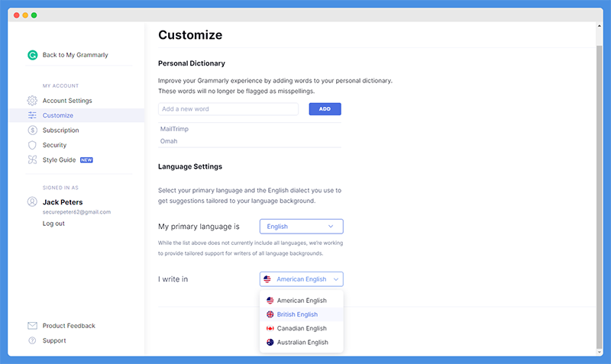The width and height of the screenshot is (611, 364).
Task: Click the vertical scrollbar on the right
Action: tap(600, 197)
